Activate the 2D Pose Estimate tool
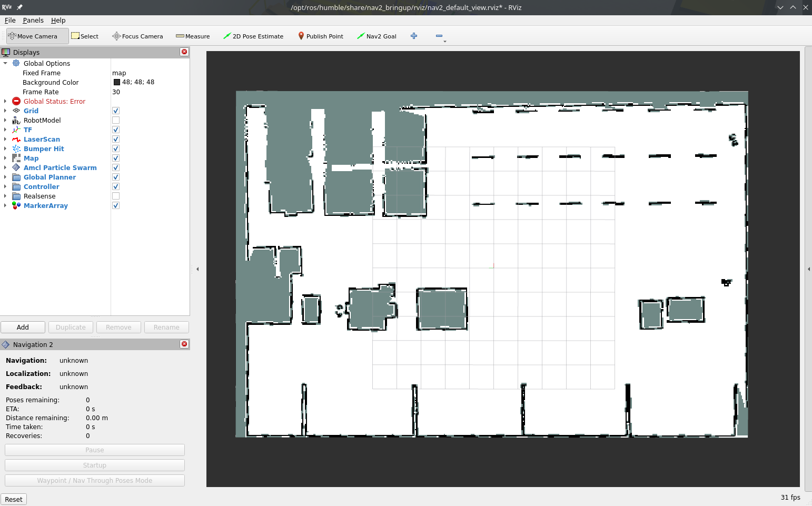The height and width of the screenshot is (506, 812). (253, 36)
